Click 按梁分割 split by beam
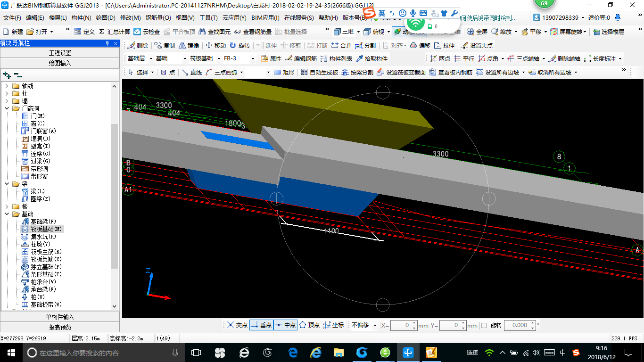The image size is (644, 362). [x=357, y=72]
